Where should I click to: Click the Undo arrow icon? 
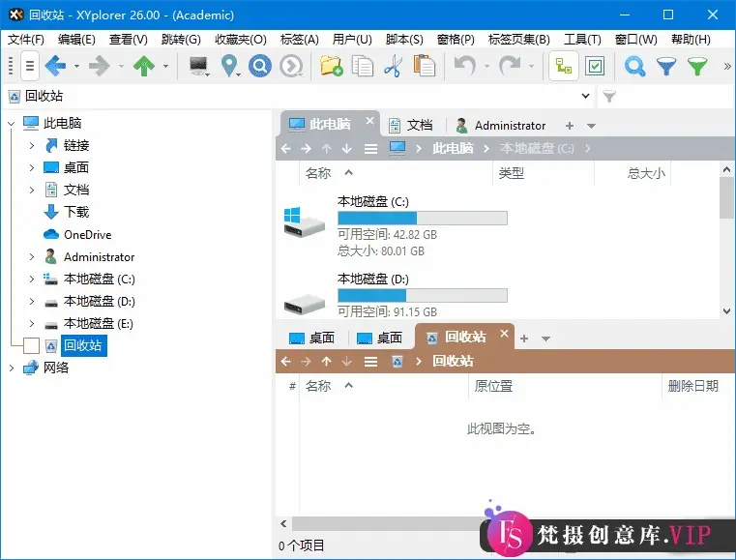click(x=465, y=66)
